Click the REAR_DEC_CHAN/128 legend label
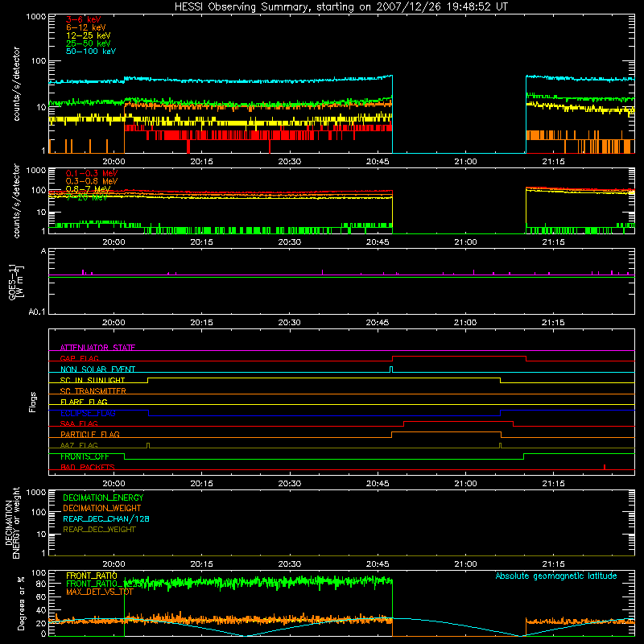Image resolution: width=644 pixels, height=644 pixels. coord(106,518)
